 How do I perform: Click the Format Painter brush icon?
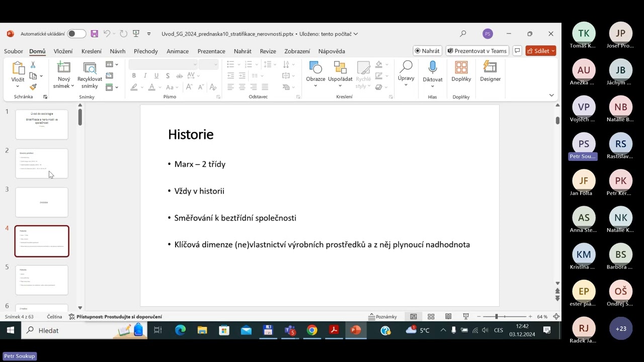tap(33, 87)
